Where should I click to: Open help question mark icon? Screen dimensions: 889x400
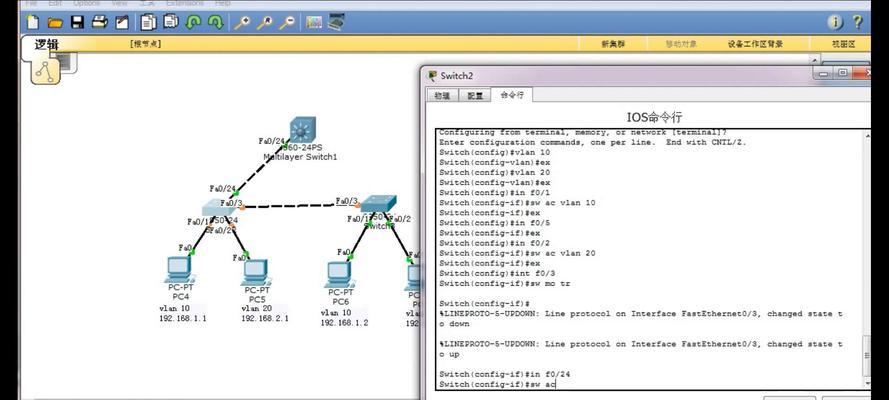[x=858, y=22]
